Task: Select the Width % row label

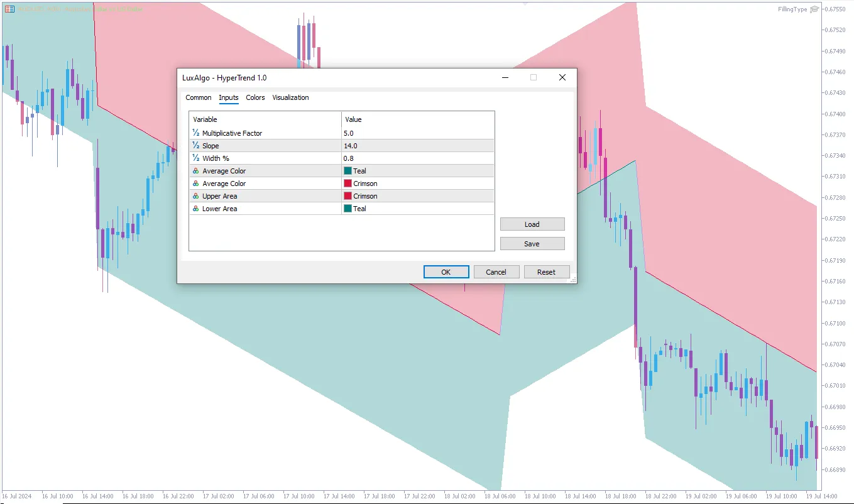Action: (x=216, y=158)
